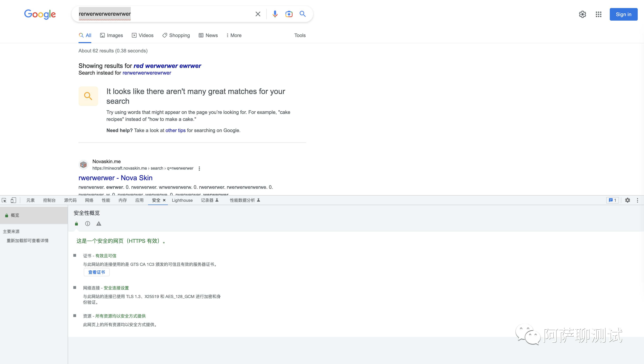Click the voice search microphone icon
The image size is (644, 364).
(x=275, y=14)
